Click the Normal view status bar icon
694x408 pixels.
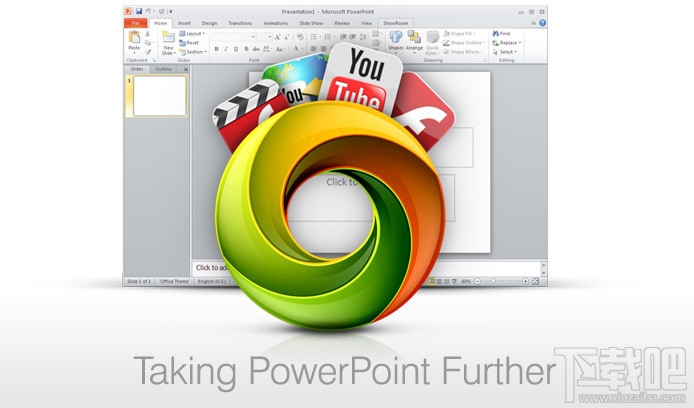(x=431, y=281)
